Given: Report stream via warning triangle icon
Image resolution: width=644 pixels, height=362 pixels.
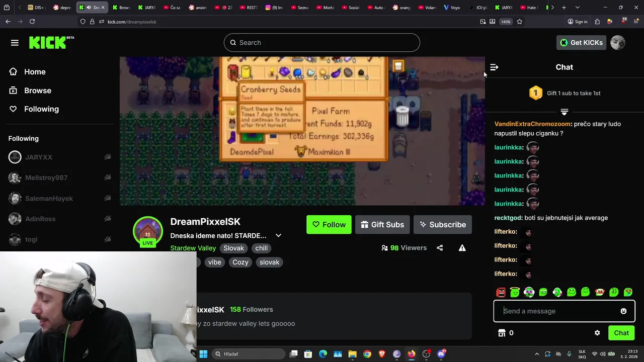Looking at the screenshot, I should pos(462,248).
